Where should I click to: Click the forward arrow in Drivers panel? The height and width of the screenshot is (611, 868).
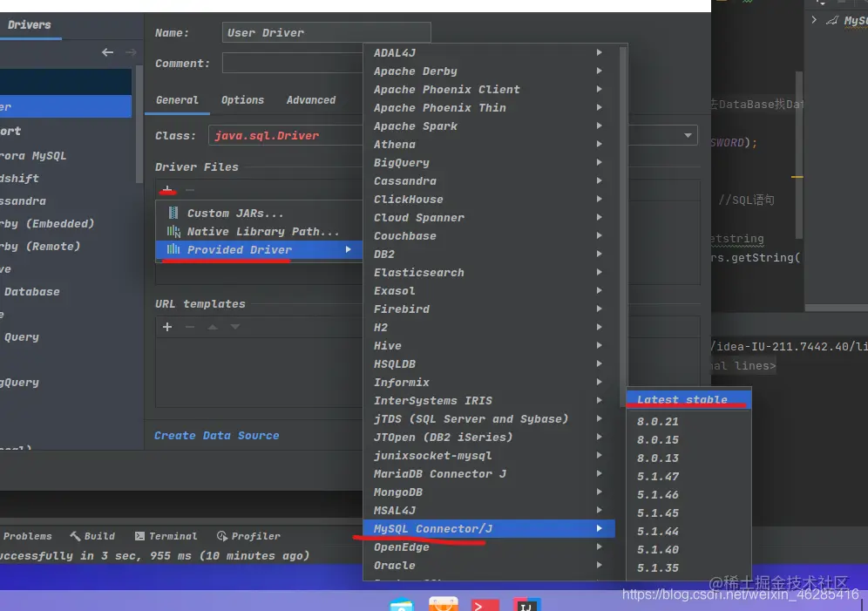[x=131, y=52]
